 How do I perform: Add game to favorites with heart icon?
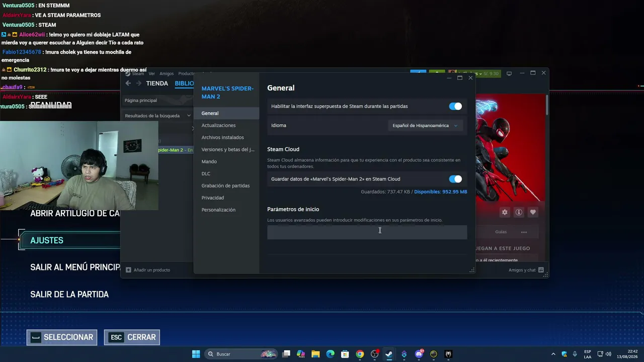click(533, 212)
